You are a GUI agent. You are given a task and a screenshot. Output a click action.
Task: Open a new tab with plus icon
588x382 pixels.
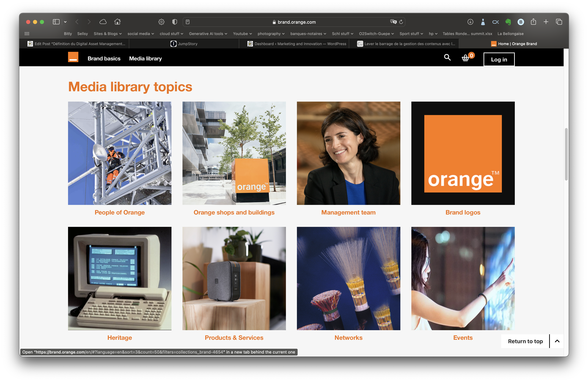click(546, 22)
